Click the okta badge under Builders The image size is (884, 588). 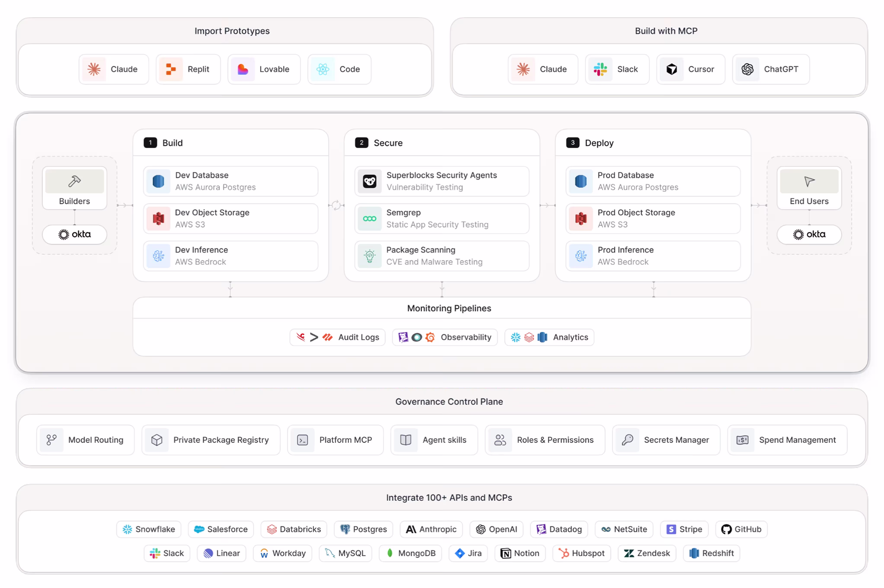(x=75, y=234)
